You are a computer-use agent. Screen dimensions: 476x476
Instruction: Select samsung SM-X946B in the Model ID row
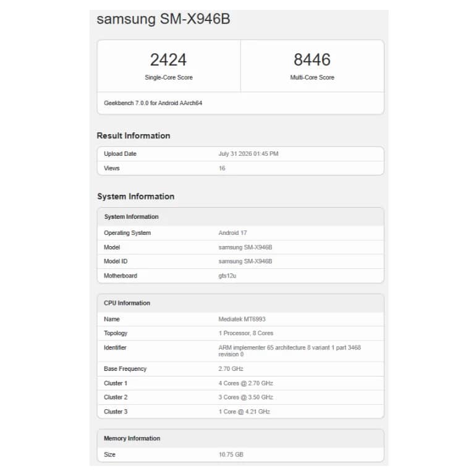coord(245,261)
